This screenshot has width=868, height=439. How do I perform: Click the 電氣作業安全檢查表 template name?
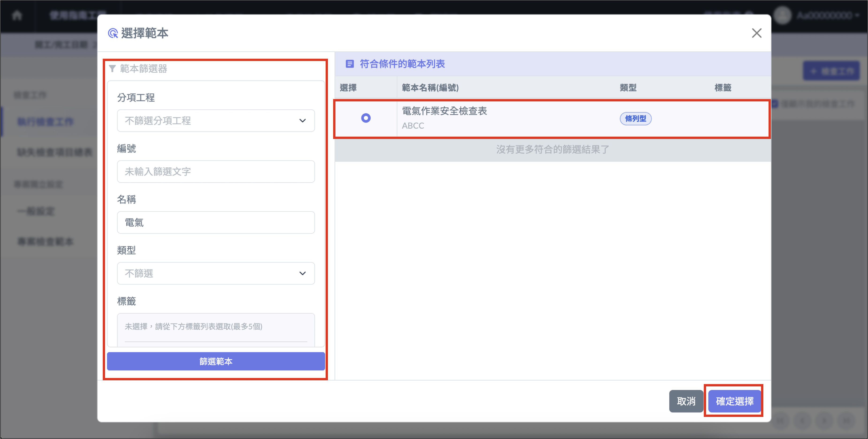tap(444, 111)
